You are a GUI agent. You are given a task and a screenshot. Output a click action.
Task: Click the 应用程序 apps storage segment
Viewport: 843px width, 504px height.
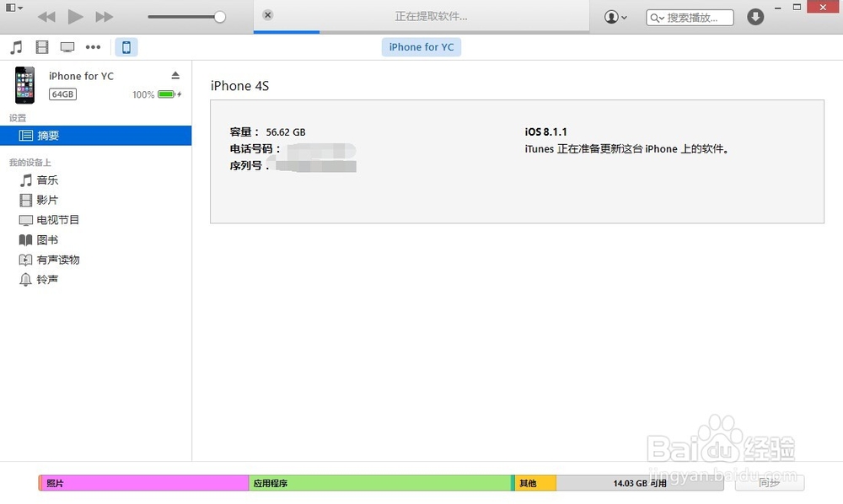(379, 483)
